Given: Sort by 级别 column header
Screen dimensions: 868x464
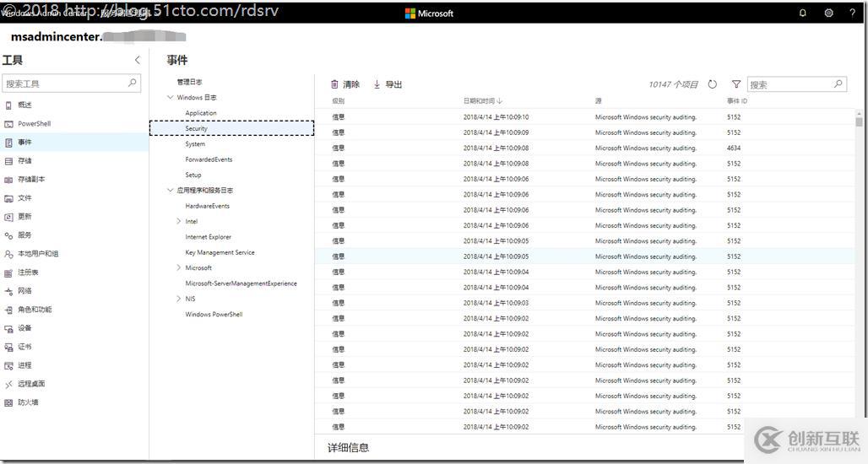Looking at the screenshot, I should [339, 100].
